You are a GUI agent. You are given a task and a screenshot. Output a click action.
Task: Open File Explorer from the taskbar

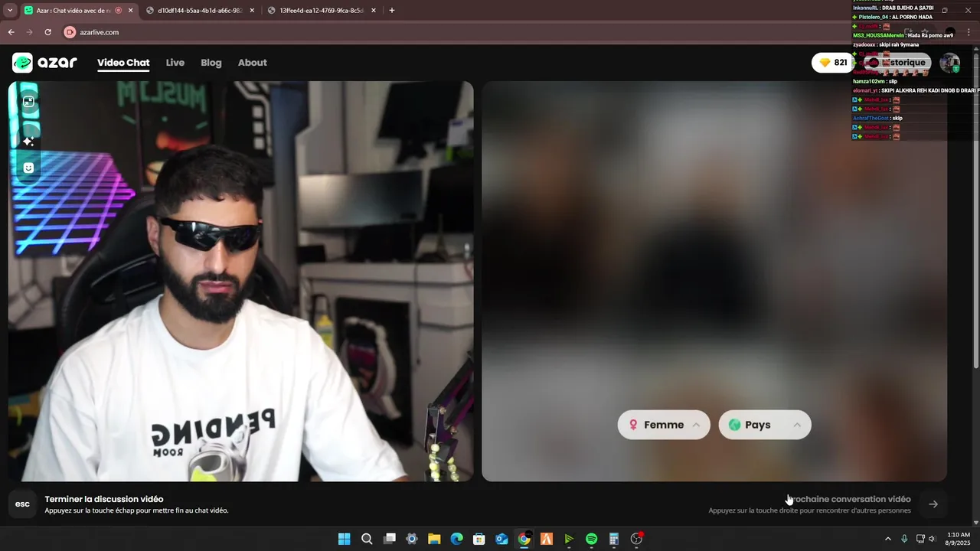(434, 539)
